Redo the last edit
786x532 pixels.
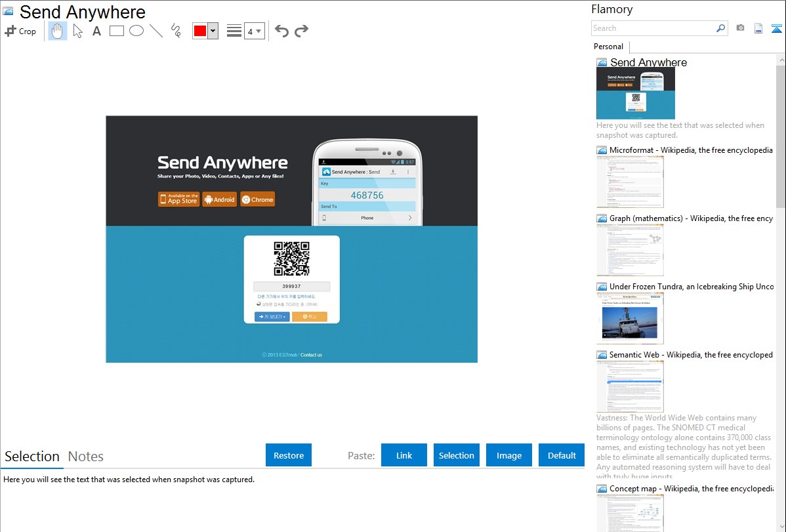[x=301, y=31]
